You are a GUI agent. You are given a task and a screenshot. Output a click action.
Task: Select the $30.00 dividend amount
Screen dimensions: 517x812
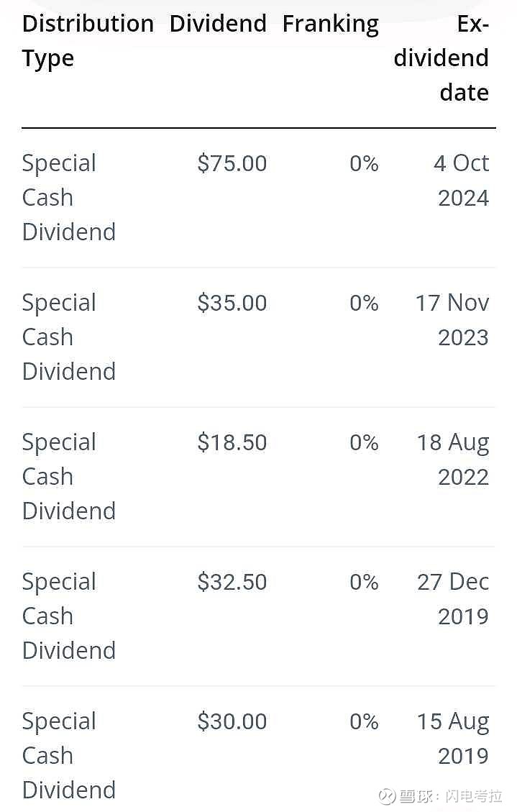pyautogui.click(x=232, y=721)
